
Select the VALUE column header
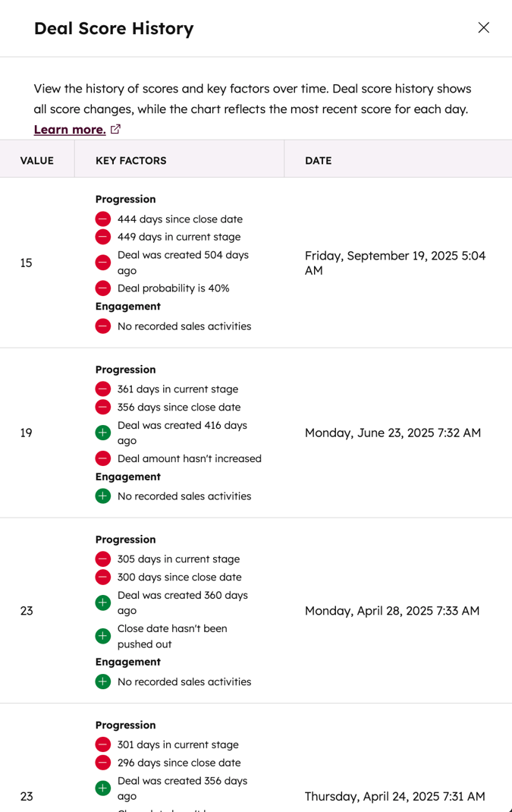pos(36,161)
